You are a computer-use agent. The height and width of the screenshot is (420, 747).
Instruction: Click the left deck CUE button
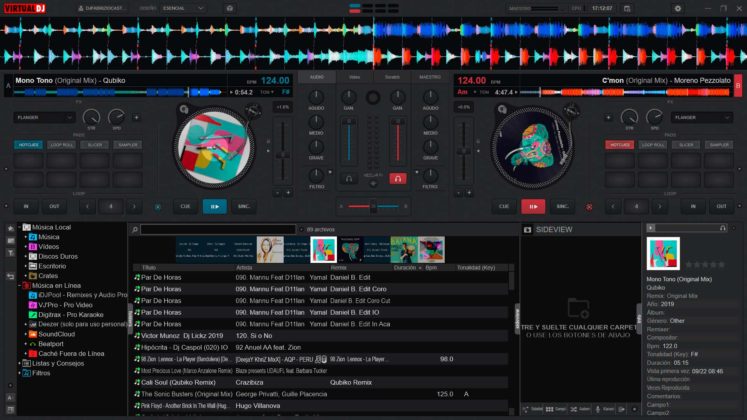(x=185, y=207)
